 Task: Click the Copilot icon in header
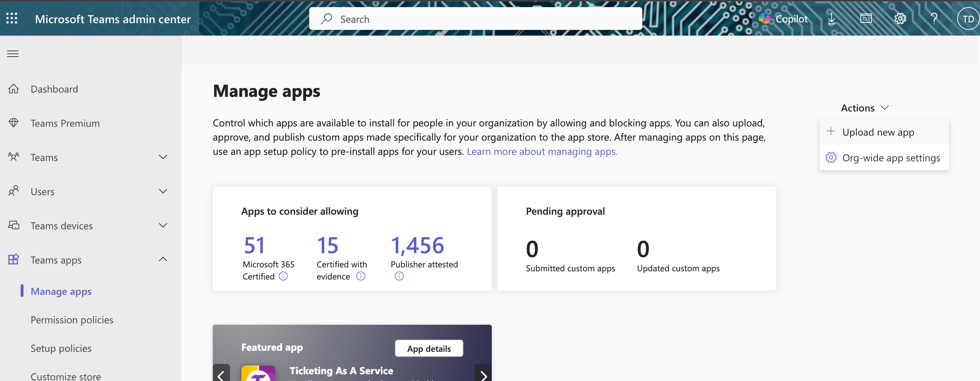764,19
